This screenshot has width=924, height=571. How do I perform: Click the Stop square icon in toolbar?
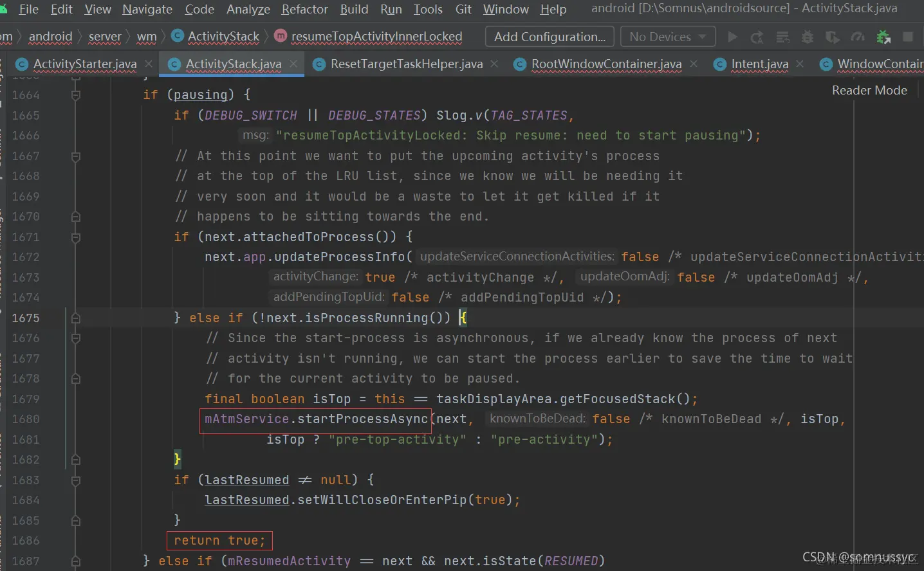point(908,37)
